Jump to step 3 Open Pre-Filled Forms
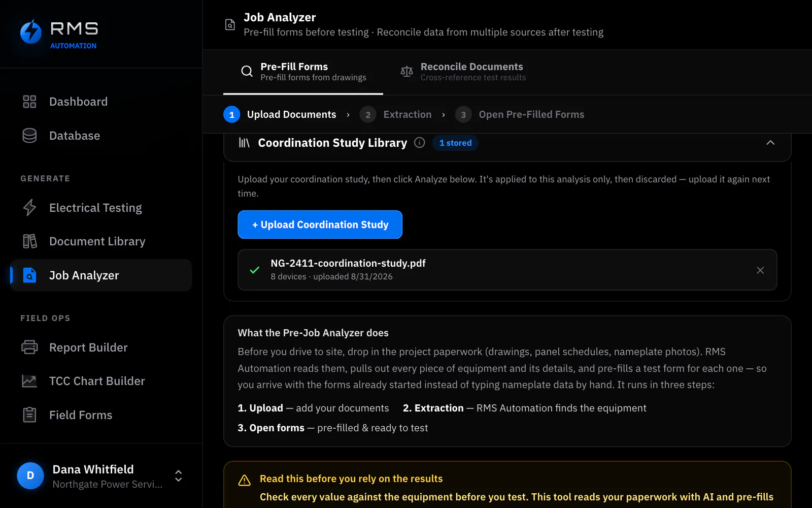The height and width of the screenshot is (508, 812). (520, 114)
